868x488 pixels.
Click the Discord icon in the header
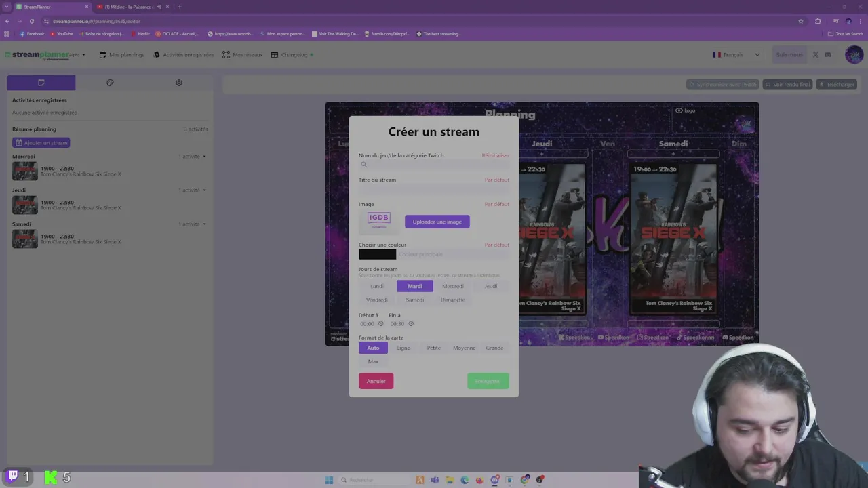(828, 55)
